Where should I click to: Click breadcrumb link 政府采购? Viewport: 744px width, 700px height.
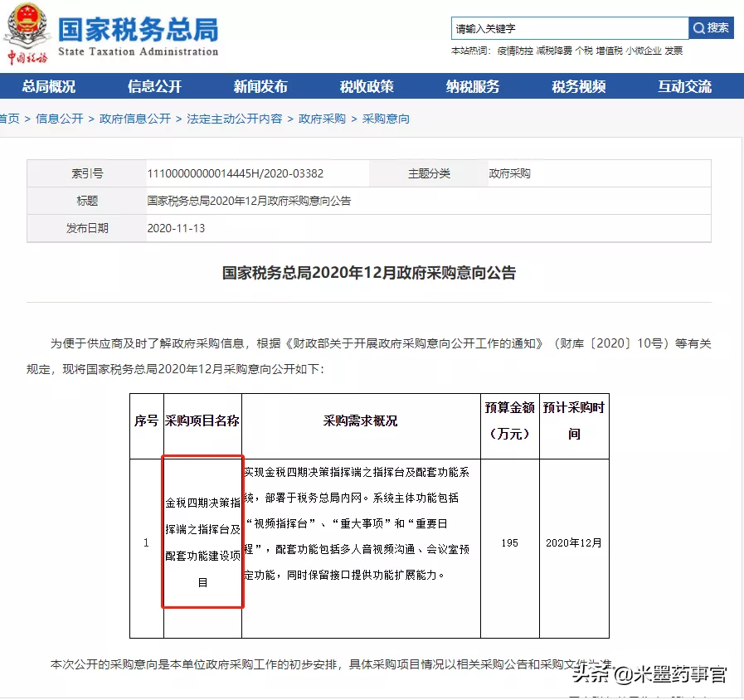click(x=322, y=119)
